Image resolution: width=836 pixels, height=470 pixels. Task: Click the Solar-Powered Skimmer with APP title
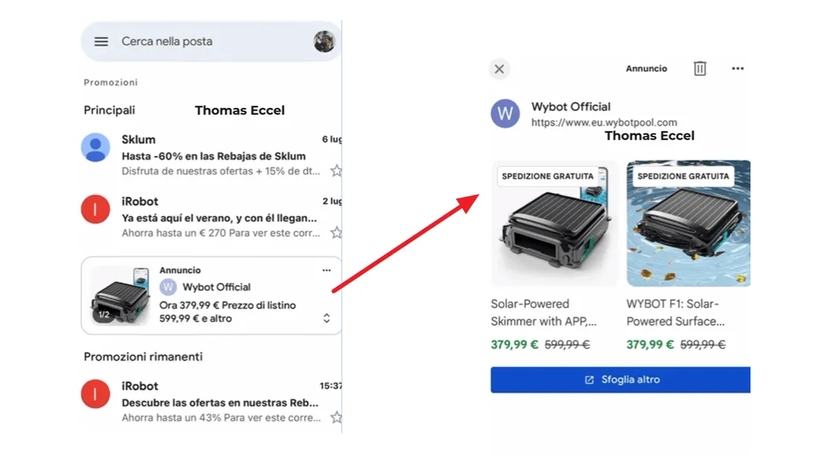[x=543, y=312]
